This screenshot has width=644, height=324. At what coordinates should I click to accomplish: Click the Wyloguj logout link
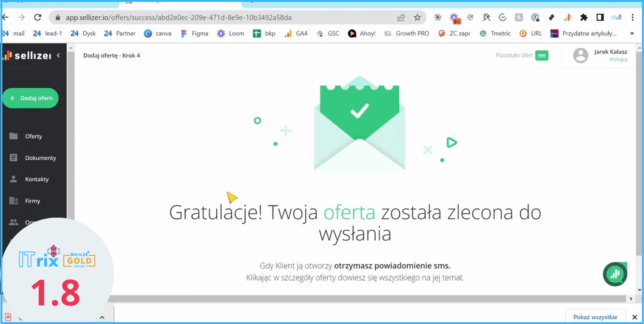click(x=618, y=59)
